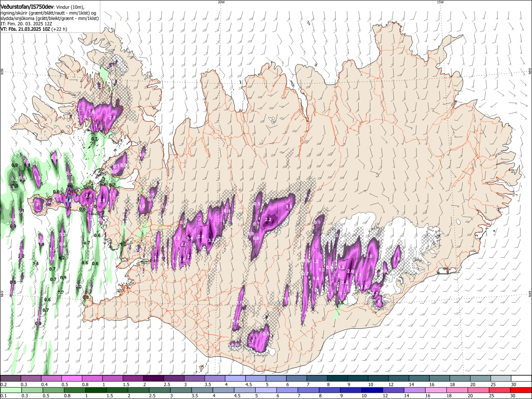Click upper legend swatch between 1.5 and 2
The height and width of the screenshot is (399, 532).
pyautogui.click(x=133, y=379)
